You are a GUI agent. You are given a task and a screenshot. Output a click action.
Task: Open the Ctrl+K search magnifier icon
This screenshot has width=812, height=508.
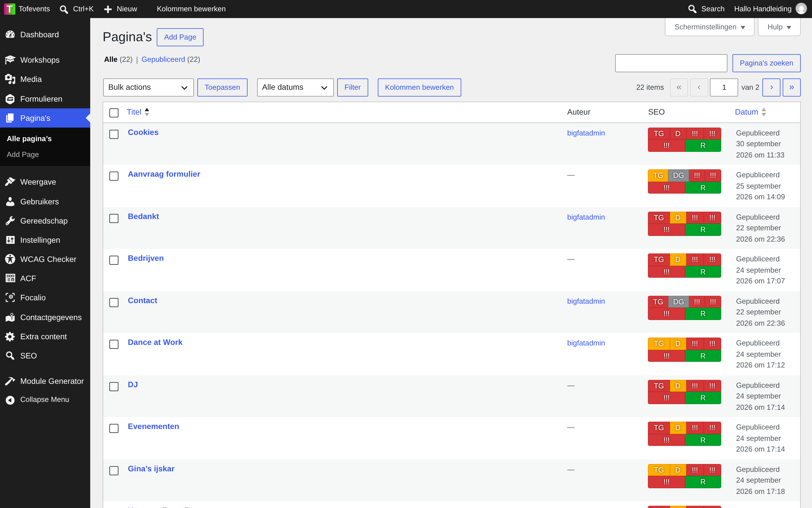click(x=64, y=9)
